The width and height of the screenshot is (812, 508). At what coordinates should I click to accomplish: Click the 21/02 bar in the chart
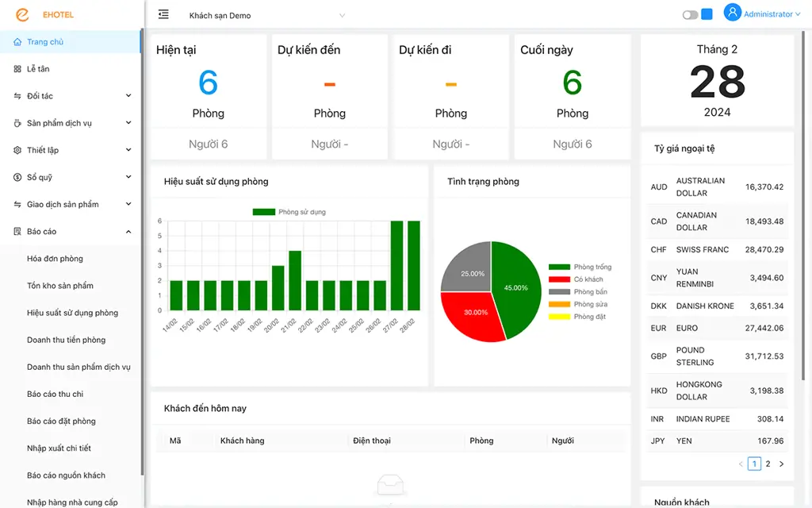(x=295, y=280)
